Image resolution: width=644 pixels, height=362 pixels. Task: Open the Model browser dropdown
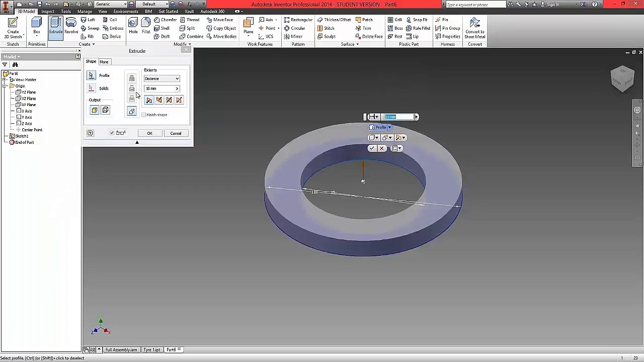11,57
